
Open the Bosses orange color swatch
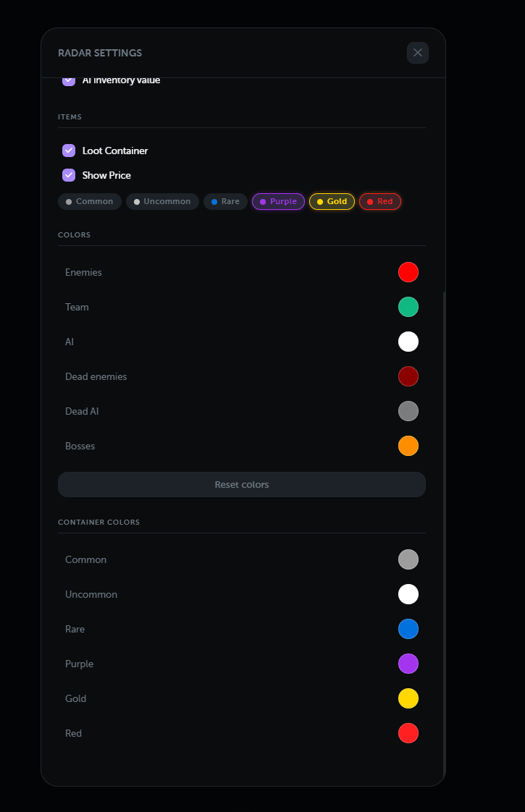[x=408, y=446]
